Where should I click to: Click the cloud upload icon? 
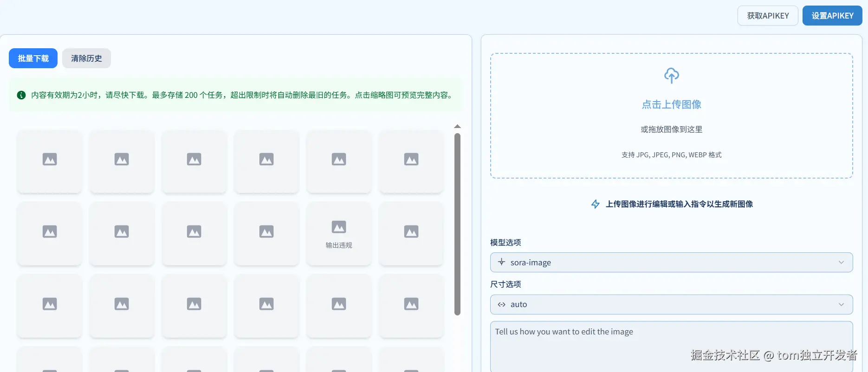coord(672,75)
